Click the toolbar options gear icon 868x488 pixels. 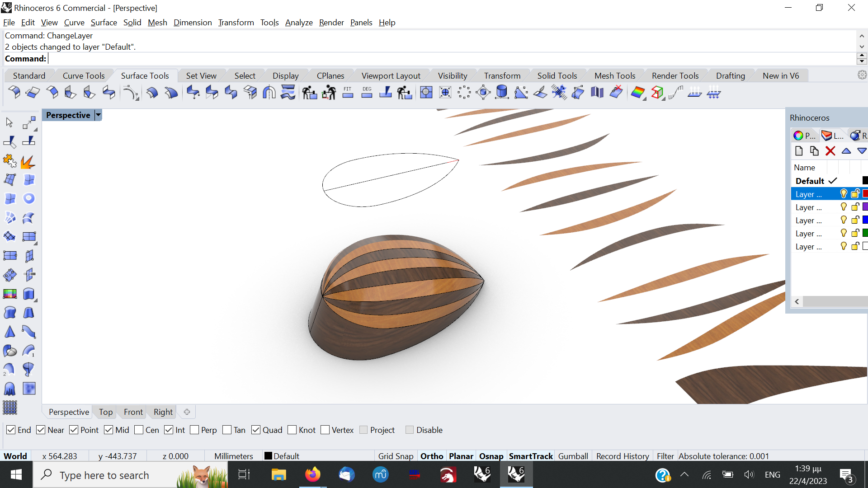862,75
